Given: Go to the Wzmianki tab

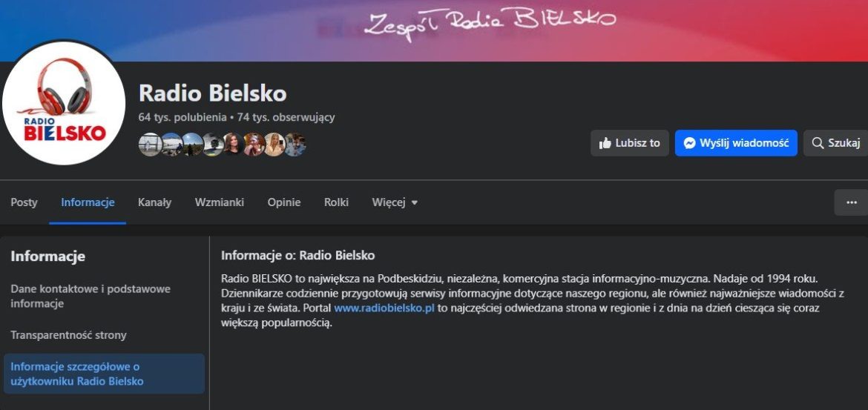Looking at the screenshot, I should point(219,202).
